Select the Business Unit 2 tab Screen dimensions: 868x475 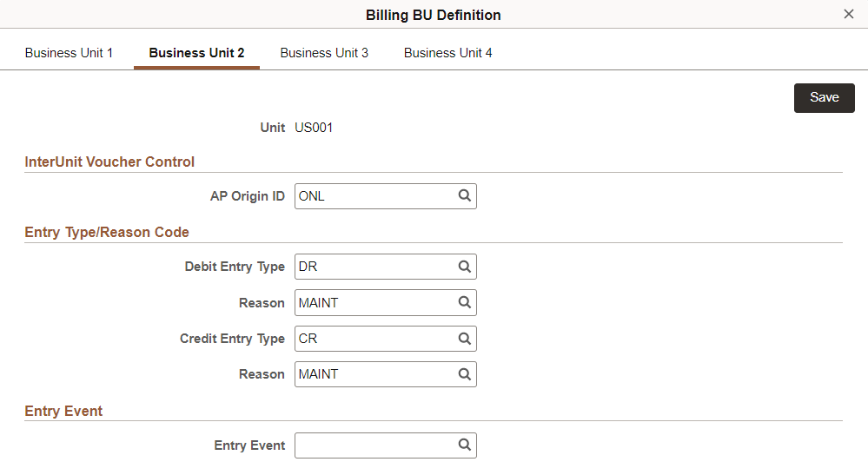coord(196,53)
